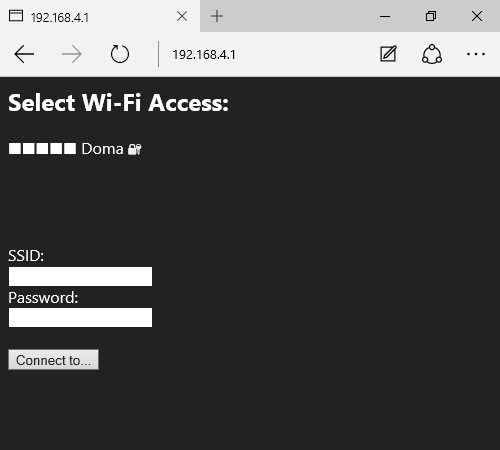Click the Connect to... button
Viewport: 500px width, 450px height.
pos(53,360)
